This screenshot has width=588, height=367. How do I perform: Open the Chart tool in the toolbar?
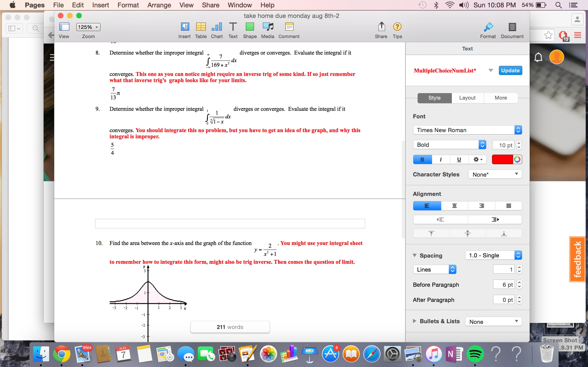217,27
